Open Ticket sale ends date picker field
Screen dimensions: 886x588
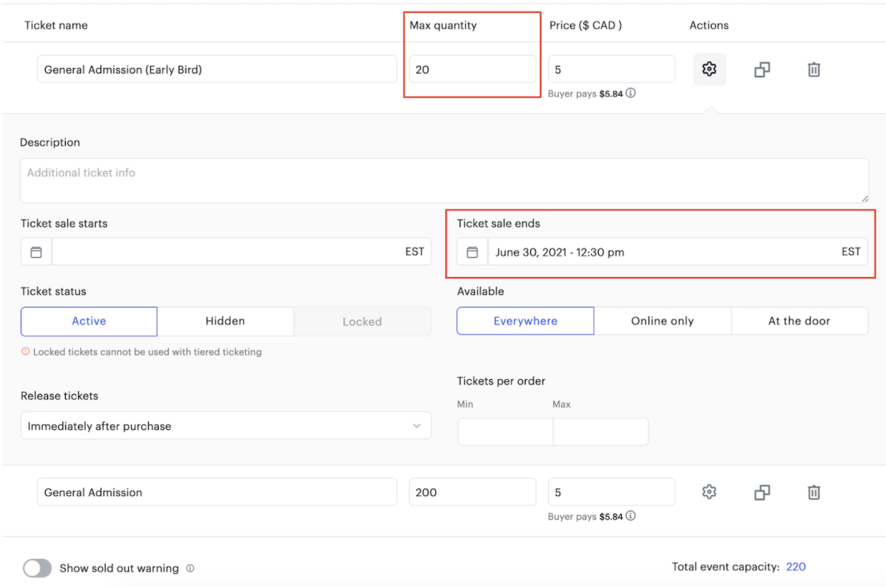pyautogui.click(x=638, y=251)
